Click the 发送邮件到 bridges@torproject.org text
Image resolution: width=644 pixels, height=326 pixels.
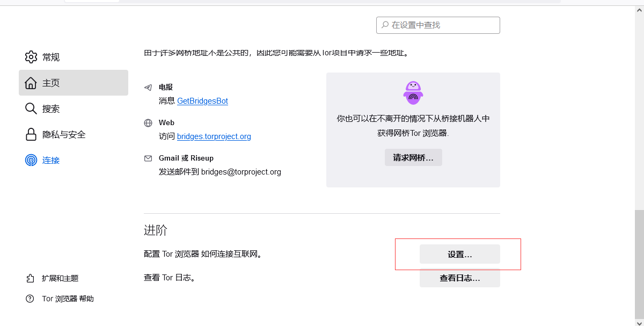[x=220, y=172]
